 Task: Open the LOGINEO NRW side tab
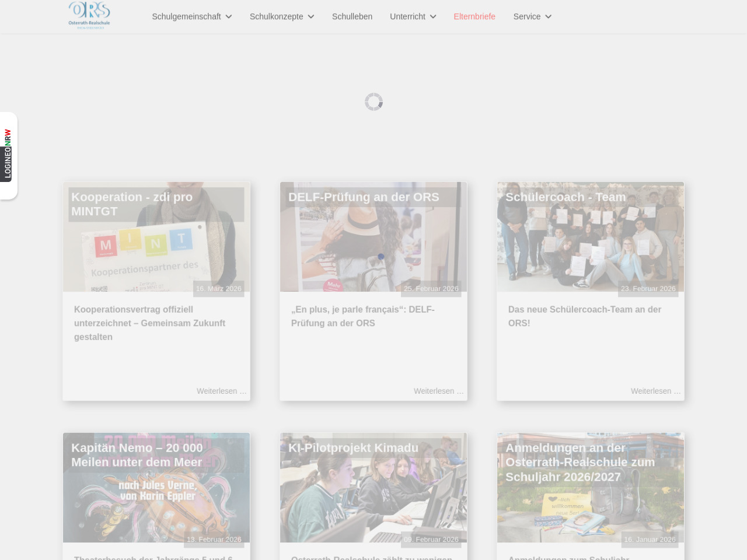[x=8, y=155]
